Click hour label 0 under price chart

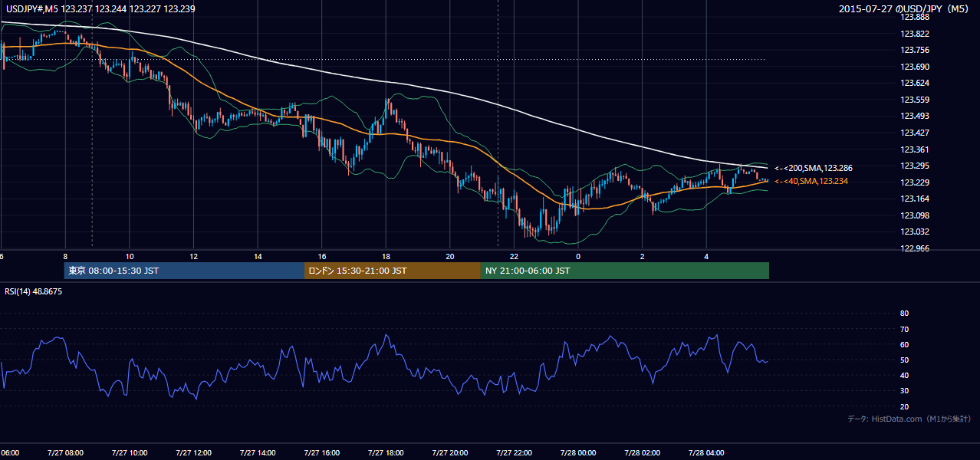[x=578, y=257]
